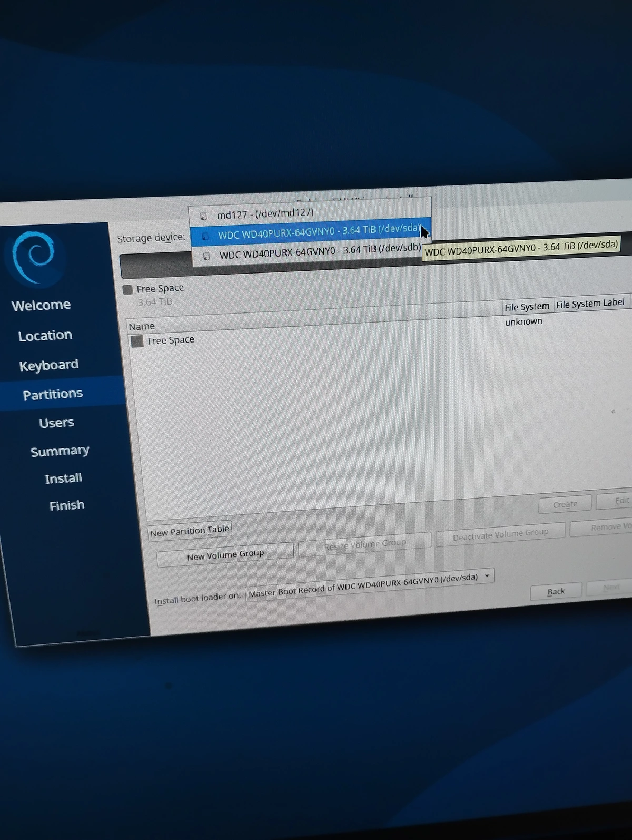Click the Debian swirl logo
This screenshot has height=840, width=632.
click(x=35, y=257)
